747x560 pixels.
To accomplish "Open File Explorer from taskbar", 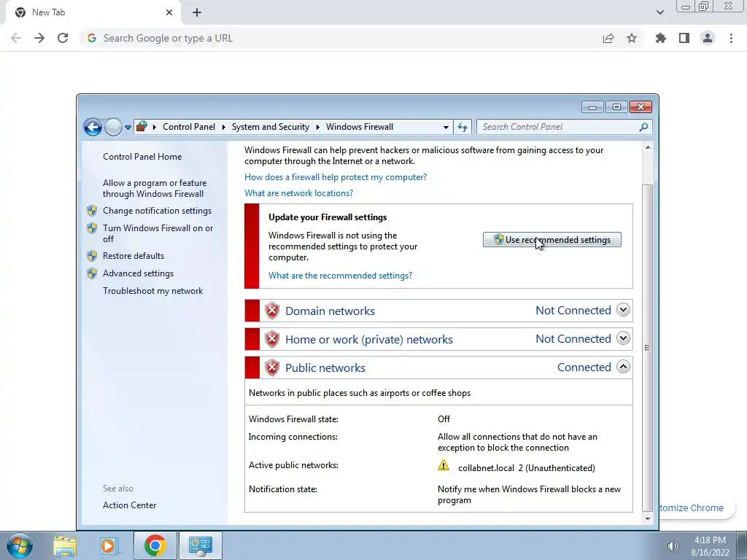I will point(65,545).
